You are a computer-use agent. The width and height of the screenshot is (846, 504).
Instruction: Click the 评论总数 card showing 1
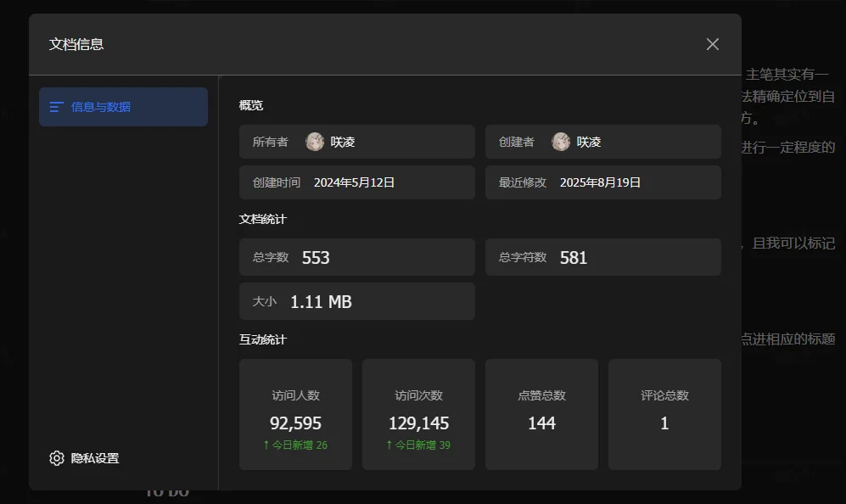click(x=664, y=414)
